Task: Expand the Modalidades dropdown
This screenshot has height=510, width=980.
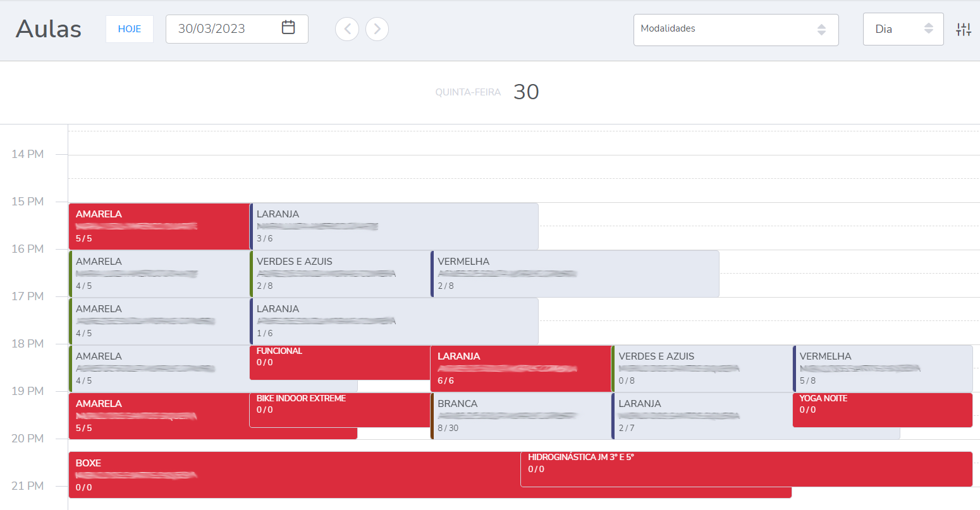Action: 735,30
